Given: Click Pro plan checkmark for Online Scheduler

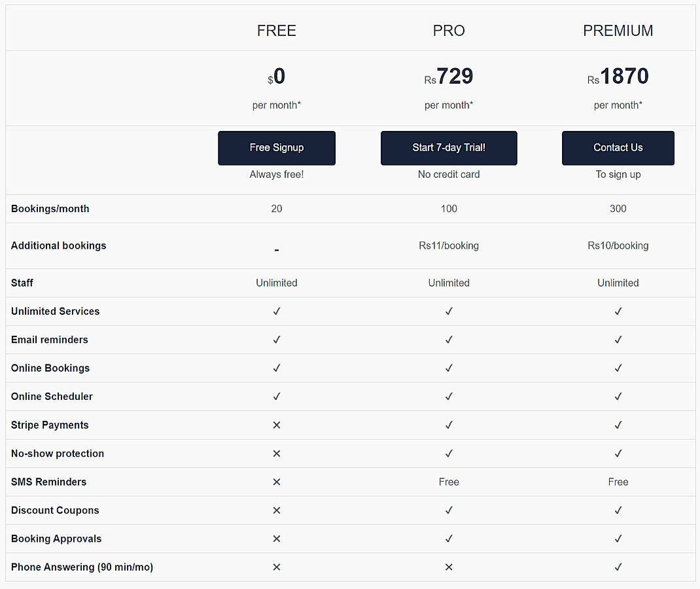Looking at the screenshot, I should point(449,397).
